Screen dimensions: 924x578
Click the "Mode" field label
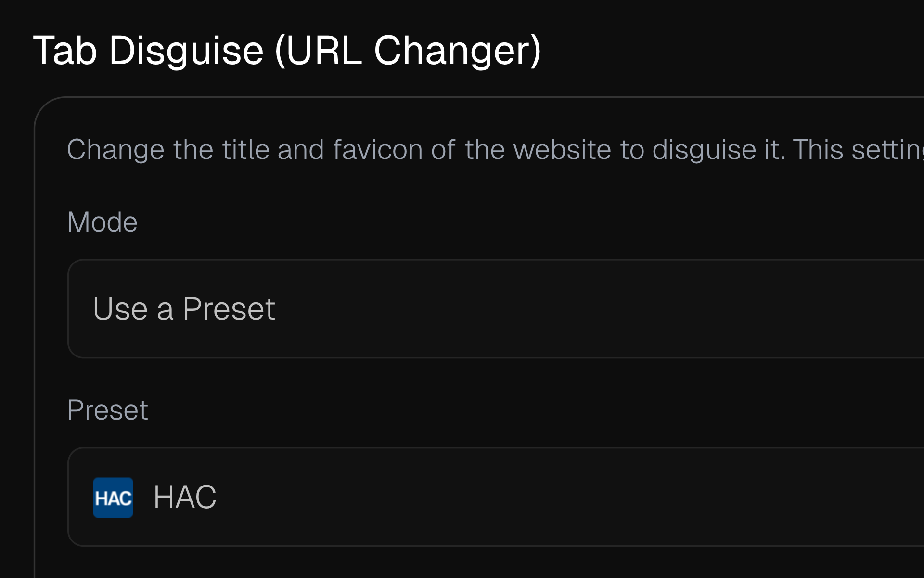[x=103, y=222]
